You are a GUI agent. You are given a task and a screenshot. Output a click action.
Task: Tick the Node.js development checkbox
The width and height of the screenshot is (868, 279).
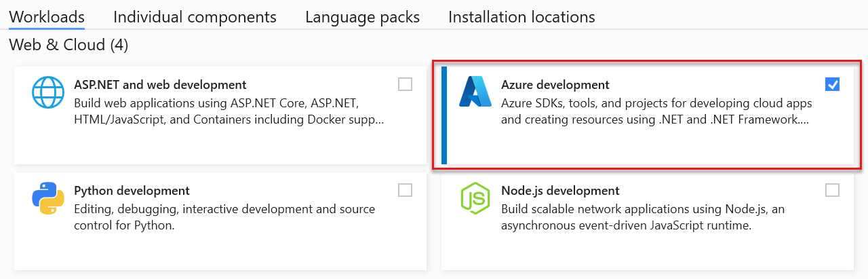832,190
